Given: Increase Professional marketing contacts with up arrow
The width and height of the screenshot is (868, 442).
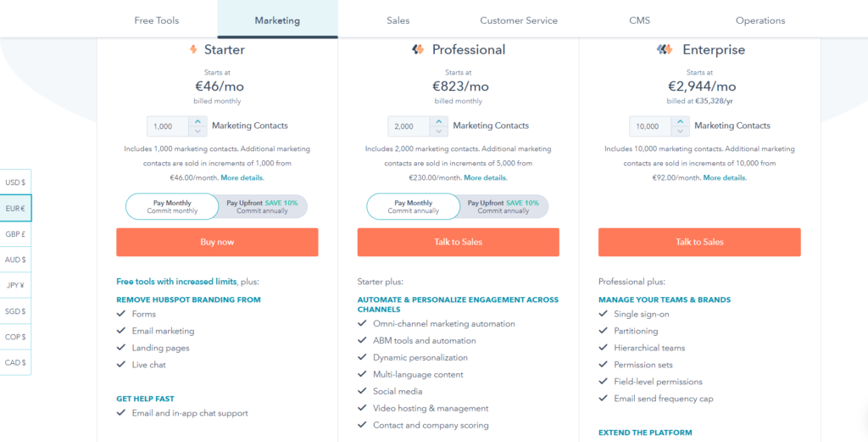Looking at the screenshot, I should [x=438, y=121].
